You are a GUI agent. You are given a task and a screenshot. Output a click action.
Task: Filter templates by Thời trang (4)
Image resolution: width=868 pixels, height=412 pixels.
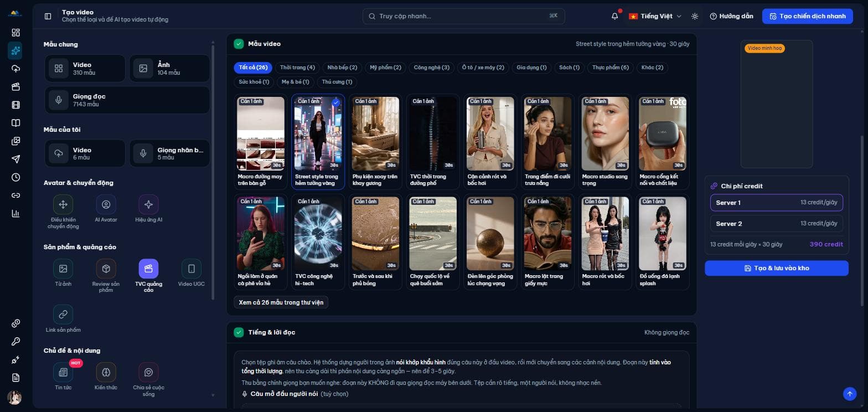tap(297, 68)
